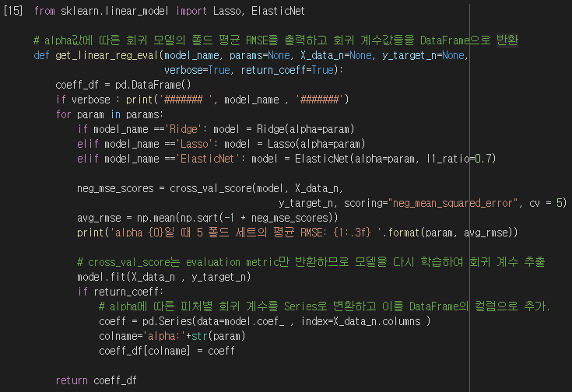Click the highlighted word '반환' ending the first comment
The width and height of the screenshot is (572, 392).
(507, 40)
